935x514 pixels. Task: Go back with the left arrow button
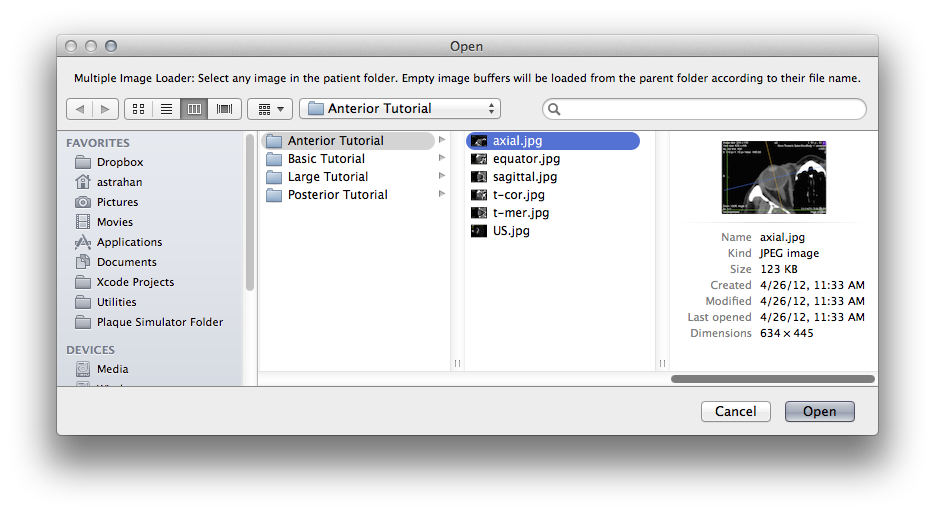point(79,109)
